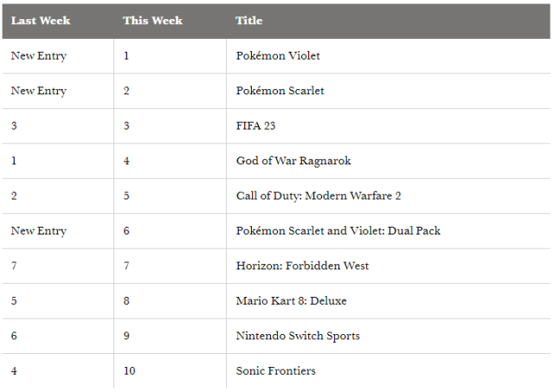Select the Pokémon Violet title

278,56
